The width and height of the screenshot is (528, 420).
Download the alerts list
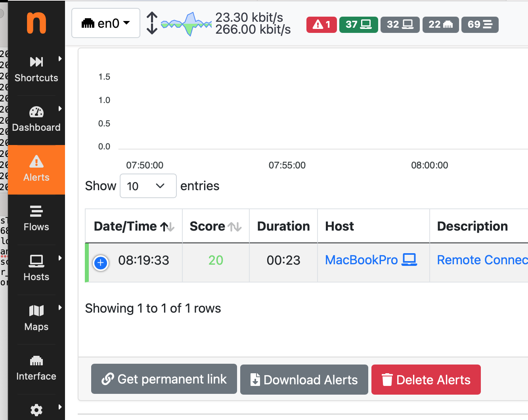click(304, 379)
